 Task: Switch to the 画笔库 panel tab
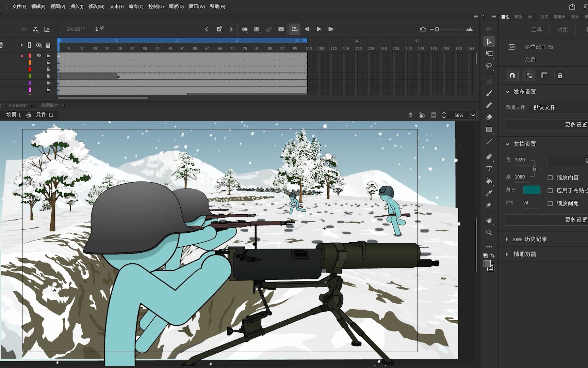pos(559,17)
